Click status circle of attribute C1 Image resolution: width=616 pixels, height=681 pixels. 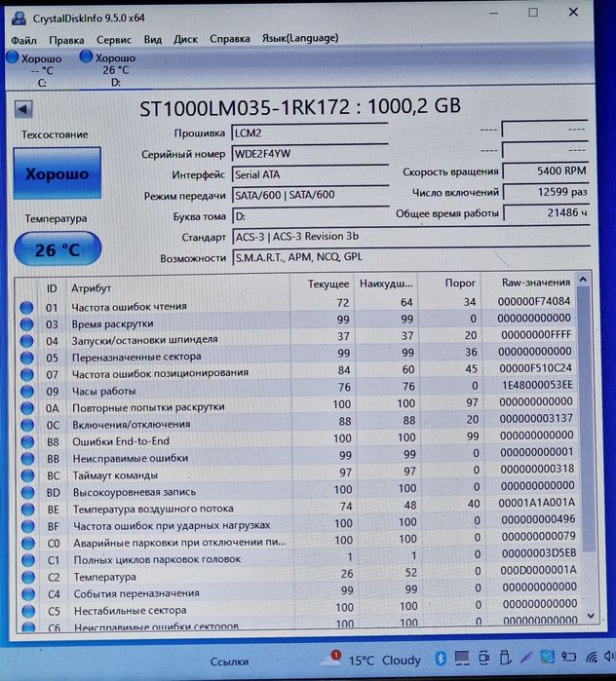[28, 560]
